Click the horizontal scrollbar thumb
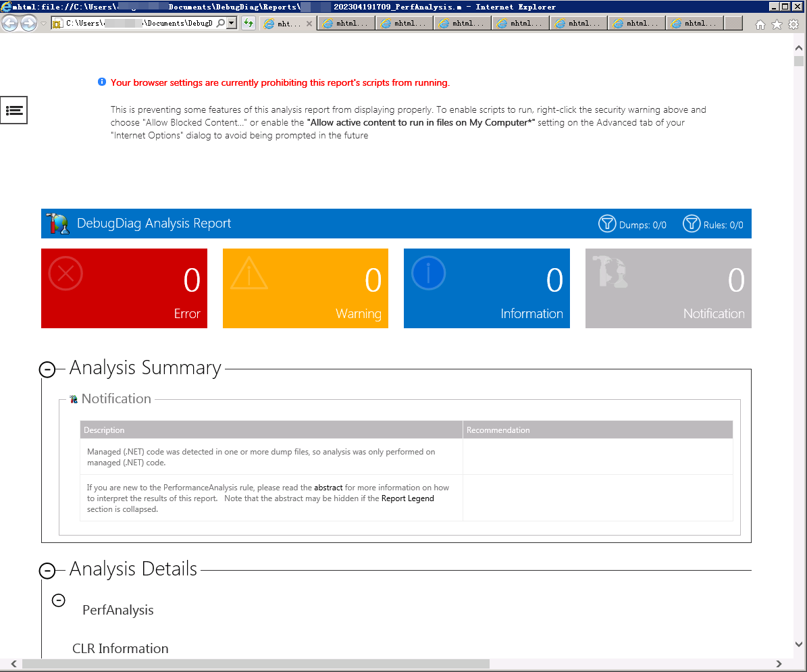The image size is (807, 672). pyautogui.click(x=256, y=664)
